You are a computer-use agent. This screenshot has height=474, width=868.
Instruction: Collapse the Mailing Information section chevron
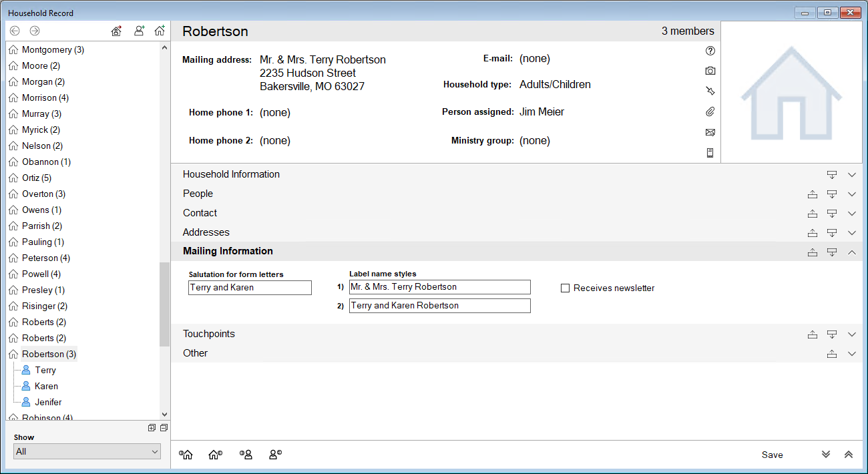(x=851, y=252)
